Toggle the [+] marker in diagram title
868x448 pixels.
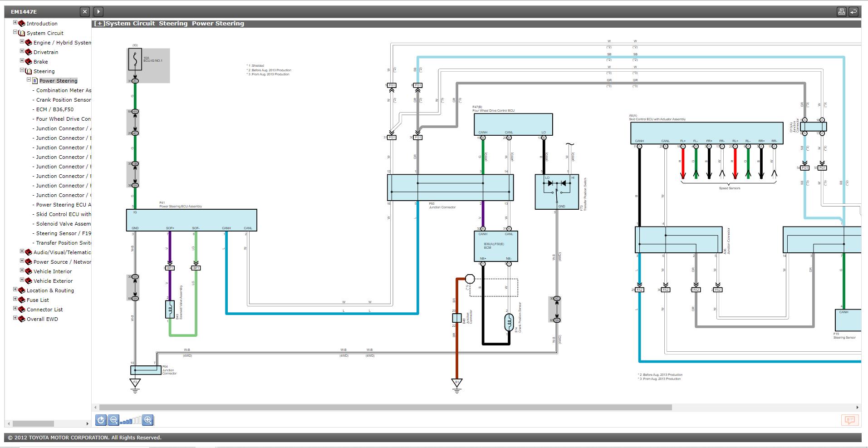(x=99, y=24)
